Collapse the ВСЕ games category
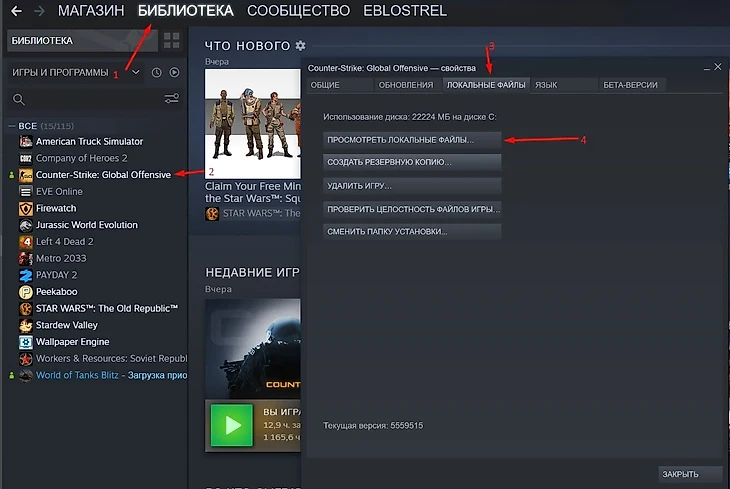The width and height of the screenshot is (730, 489). [x=12, y=126]
